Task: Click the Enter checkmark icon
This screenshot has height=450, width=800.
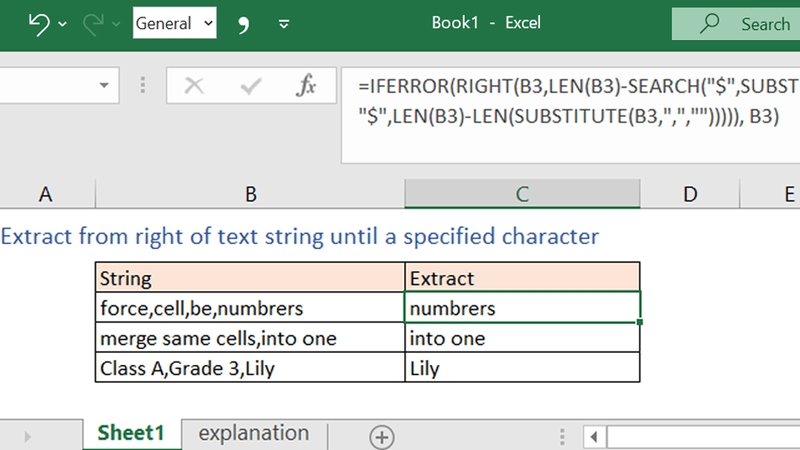Action: (x=251, y=86)
